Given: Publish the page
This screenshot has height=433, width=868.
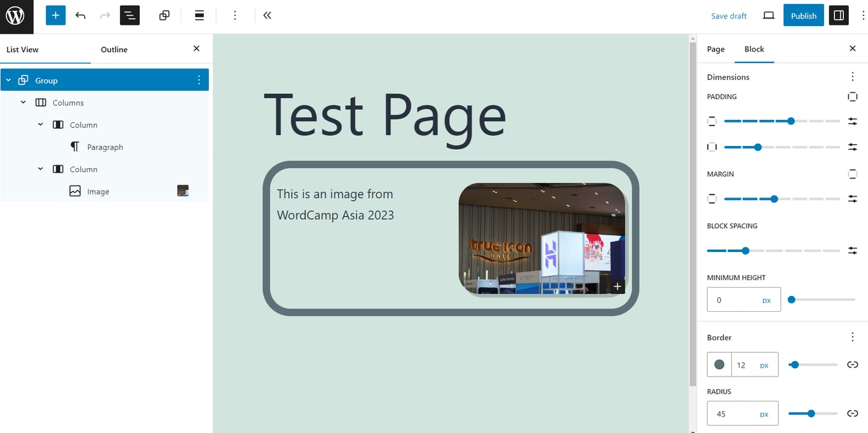Looking at the screenshot, I should click(803, 15).
